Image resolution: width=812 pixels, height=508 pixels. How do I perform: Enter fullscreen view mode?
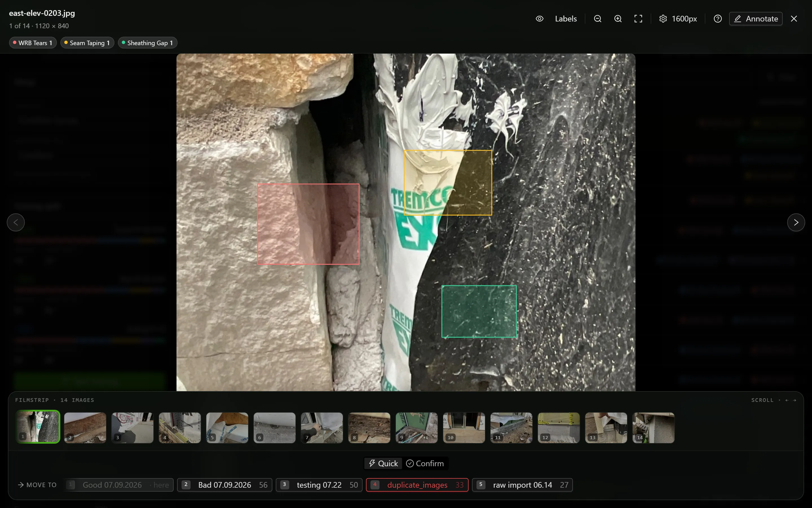(x=638, y=19)
